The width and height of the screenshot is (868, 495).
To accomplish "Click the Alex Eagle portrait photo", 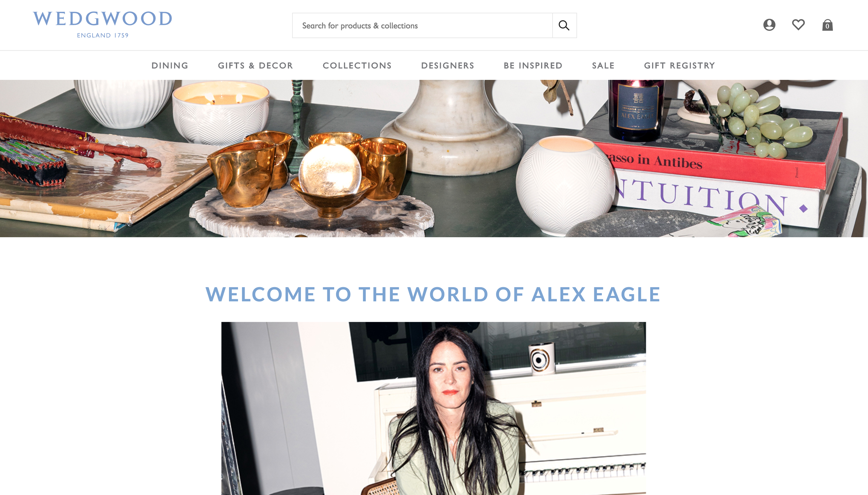I will (433, 408).
